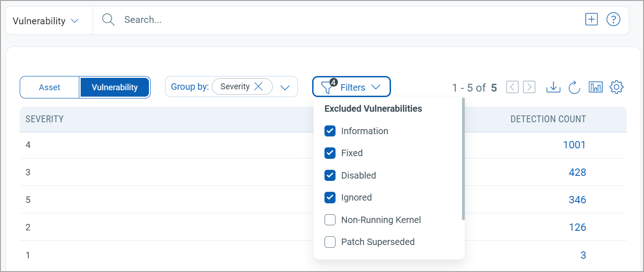This screenshot has width=644, height=272.
Task: Enable the Non-Running Kernel filter
Action: (330, 220)
